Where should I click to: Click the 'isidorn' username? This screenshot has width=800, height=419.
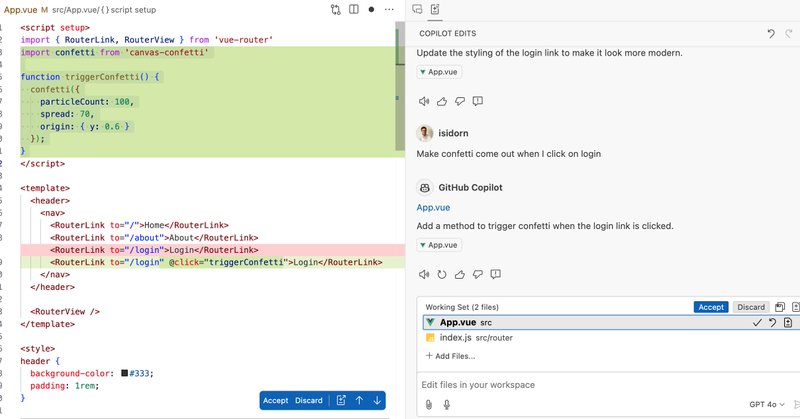click(x=453, y=133)
